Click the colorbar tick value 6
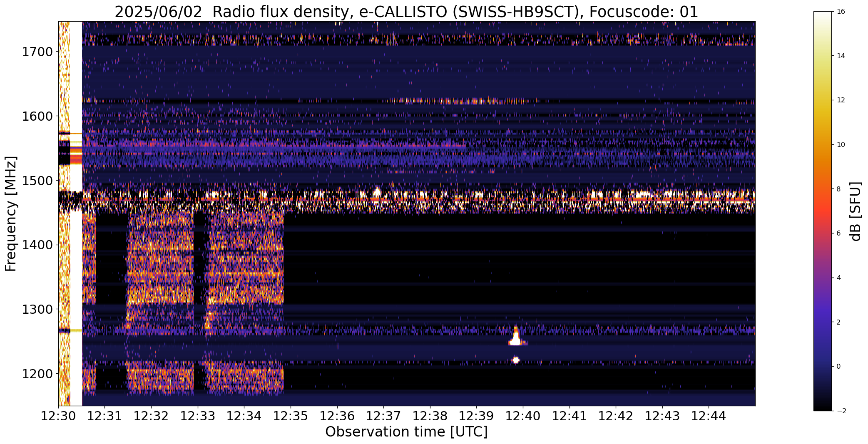The height and width of the screenshot is (444, 868). tap(838, 233)
